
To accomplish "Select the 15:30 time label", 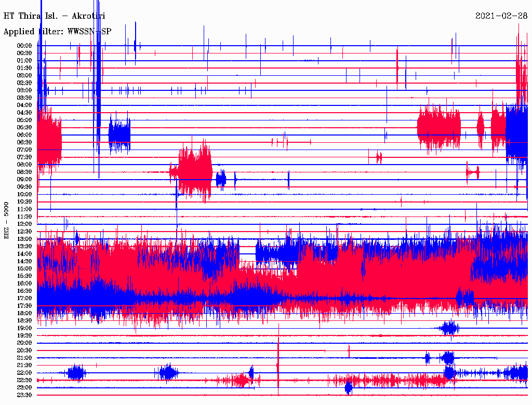I will (24, 276).
